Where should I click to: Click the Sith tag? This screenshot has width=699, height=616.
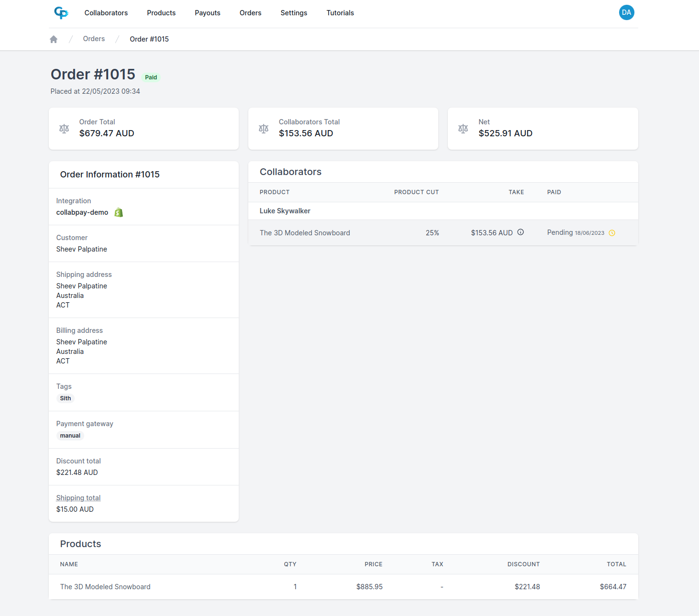65,398
